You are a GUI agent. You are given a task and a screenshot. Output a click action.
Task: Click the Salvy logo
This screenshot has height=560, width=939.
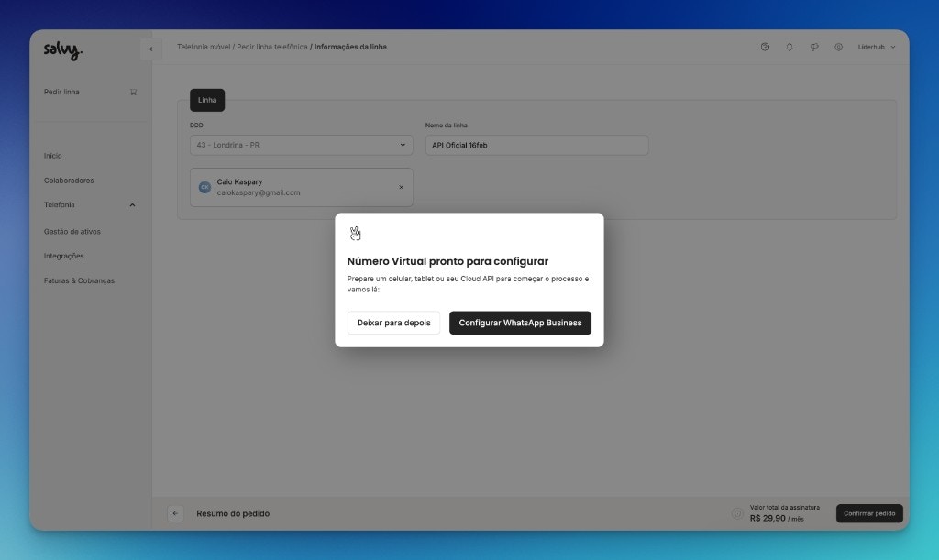63,50
